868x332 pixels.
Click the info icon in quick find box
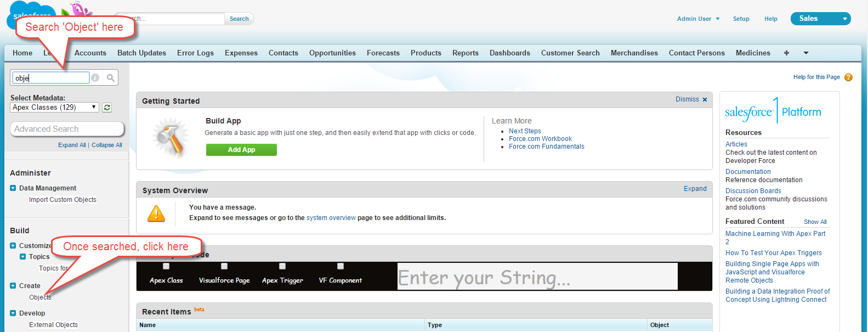(x=95, y=78)
